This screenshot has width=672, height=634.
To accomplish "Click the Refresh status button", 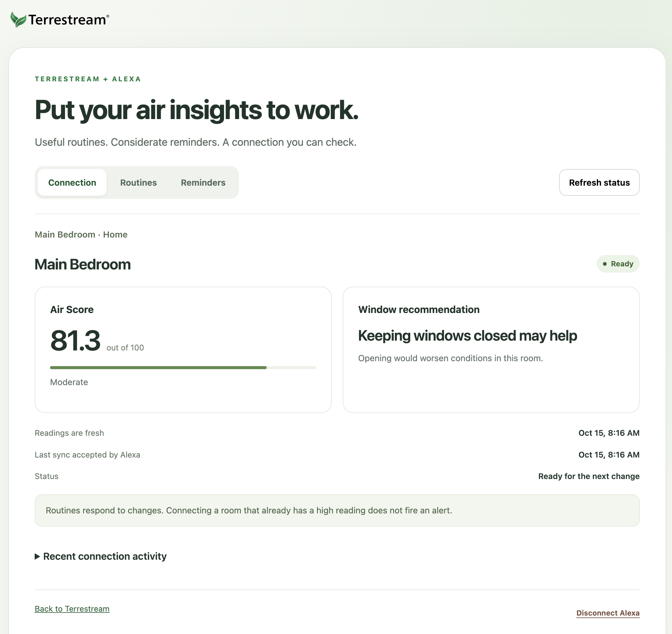I will click(599, 183).
